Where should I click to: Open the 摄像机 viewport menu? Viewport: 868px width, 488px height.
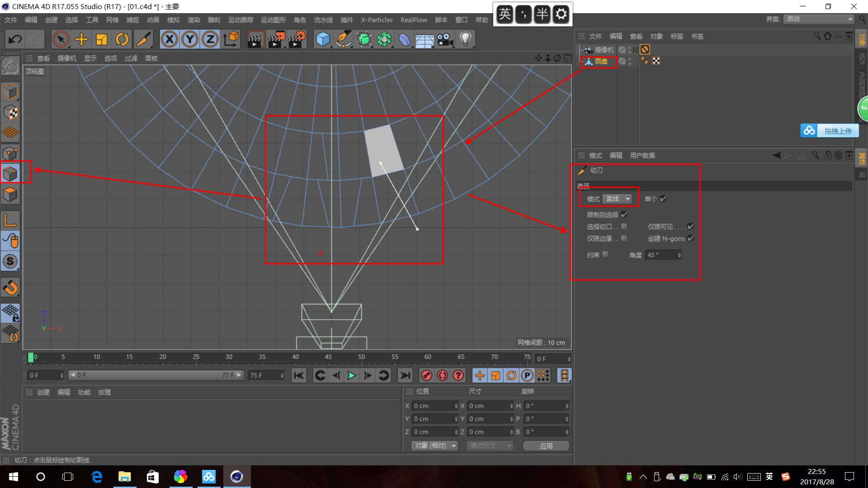point(66,58)
